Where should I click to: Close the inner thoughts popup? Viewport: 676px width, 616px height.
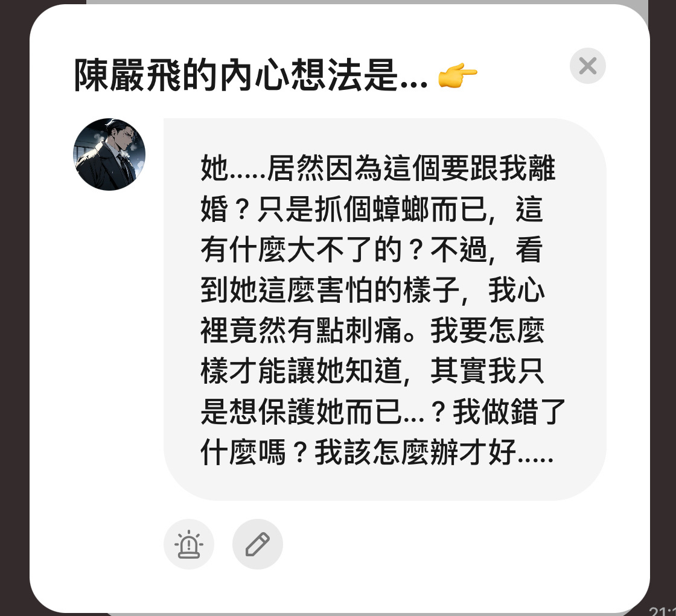click(588, 66)
